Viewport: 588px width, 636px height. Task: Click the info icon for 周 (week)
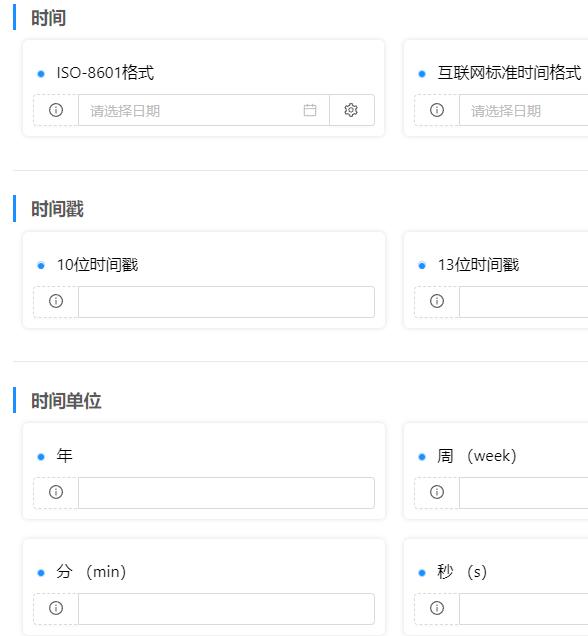pyautogui.click(x=437, y=492)
